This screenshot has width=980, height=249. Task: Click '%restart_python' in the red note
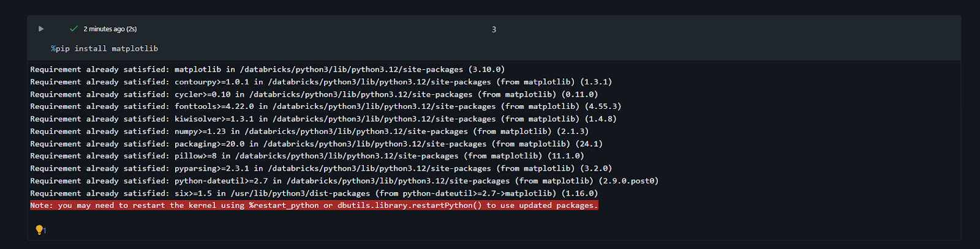[284, 206]
